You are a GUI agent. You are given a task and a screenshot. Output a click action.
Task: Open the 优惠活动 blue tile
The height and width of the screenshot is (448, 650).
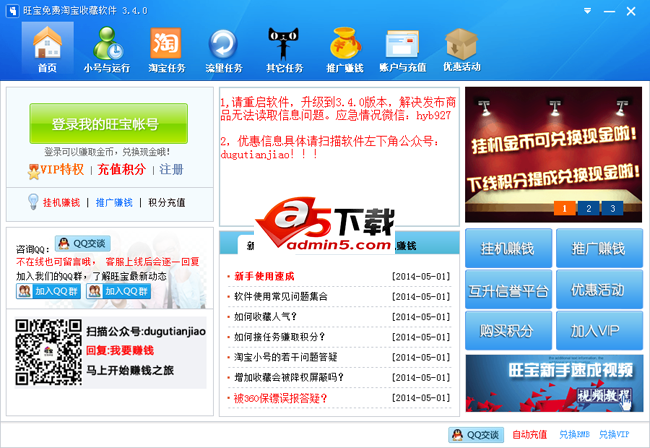coord(599,289)
